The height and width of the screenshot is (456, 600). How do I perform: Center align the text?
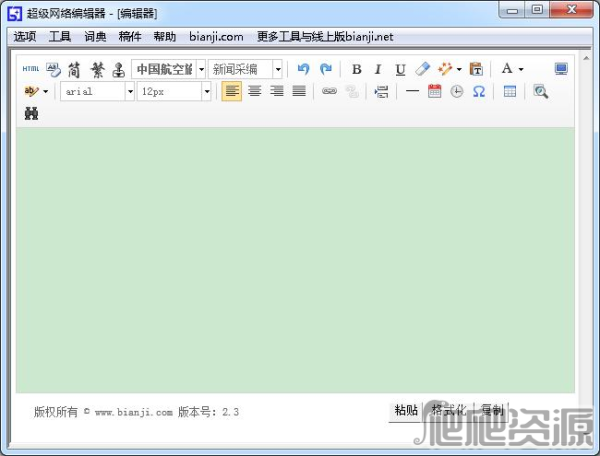click(254, 91)
